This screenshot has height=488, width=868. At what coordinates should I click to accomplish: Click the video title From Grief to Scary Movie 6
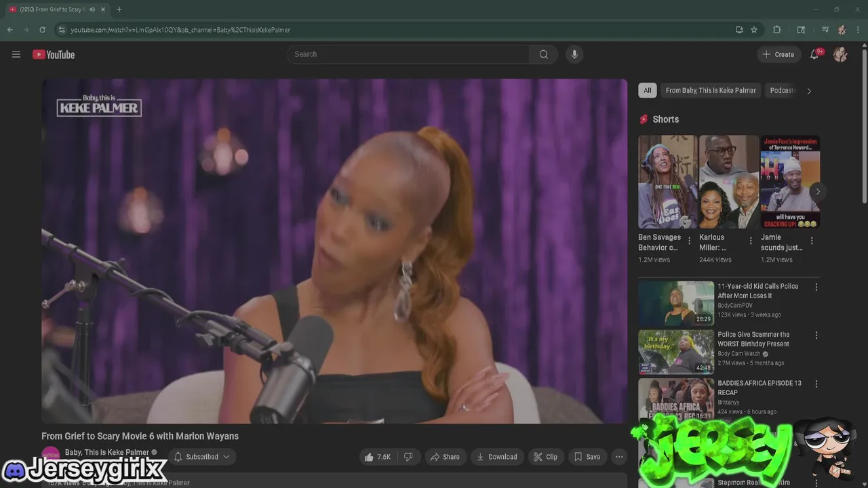[140, 436]
